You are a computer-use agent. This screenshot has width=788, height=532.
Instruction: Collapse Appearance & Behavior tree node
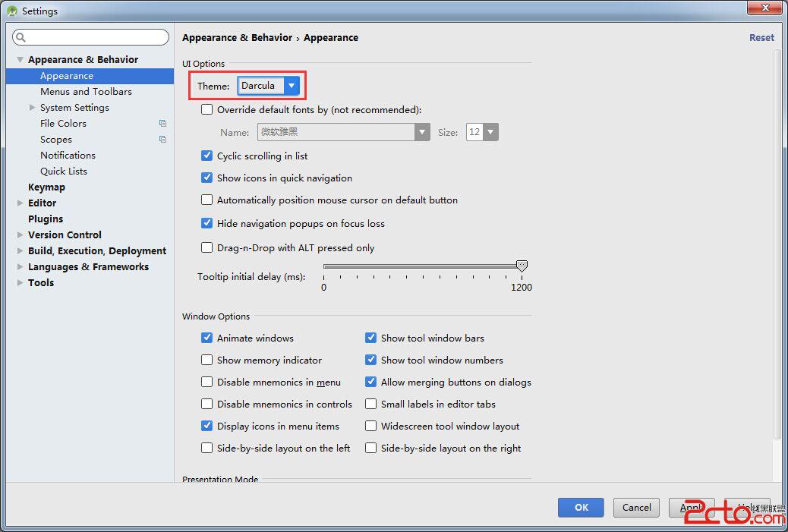pyautogui.click(x=20, y=60)
